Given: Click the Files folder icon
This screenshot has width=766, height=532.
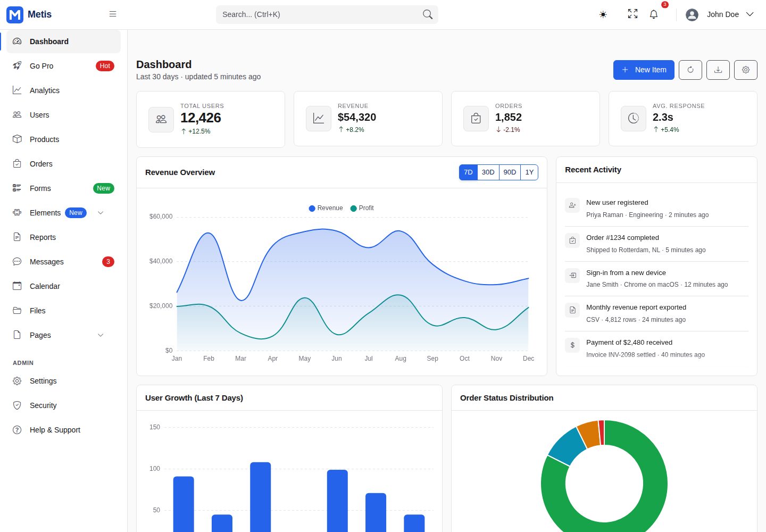Looking at the screenshot, I should pos(17,311).
